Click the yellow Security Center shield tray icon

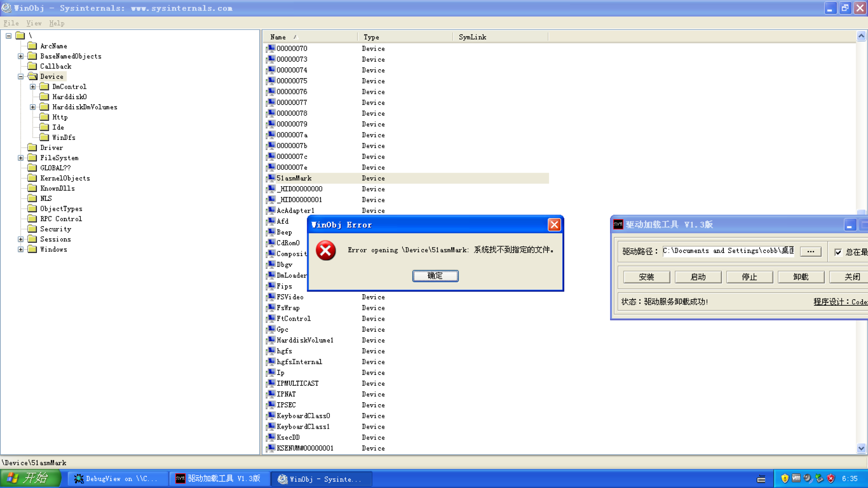pyautogui.click(x=785, y=478)
